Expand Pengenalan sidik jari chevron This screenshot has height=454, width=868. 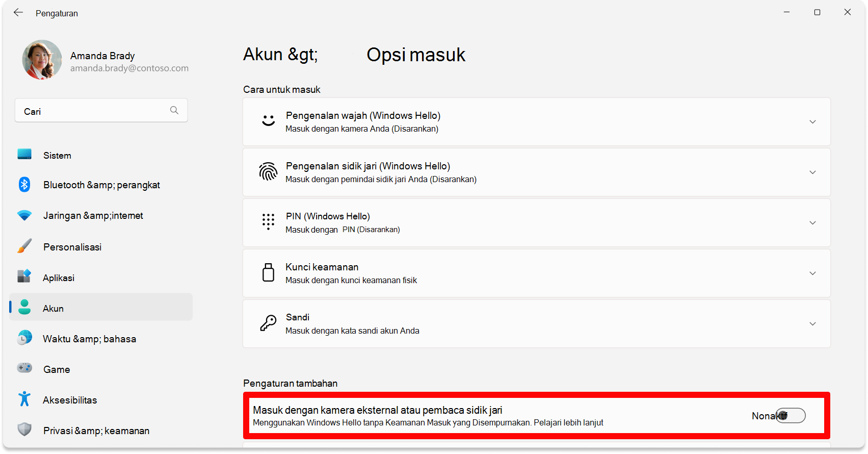click(x=812, y=172)
